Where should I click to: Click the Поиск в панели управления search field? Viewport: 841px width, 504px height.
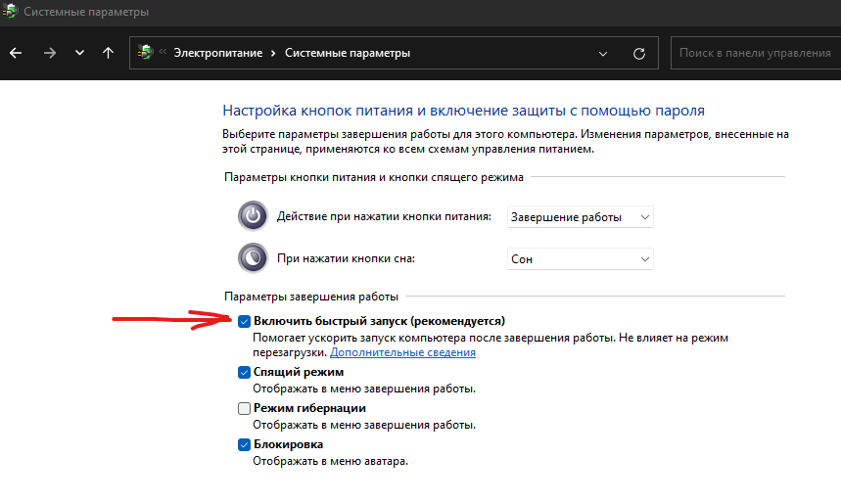pos(756,53)
